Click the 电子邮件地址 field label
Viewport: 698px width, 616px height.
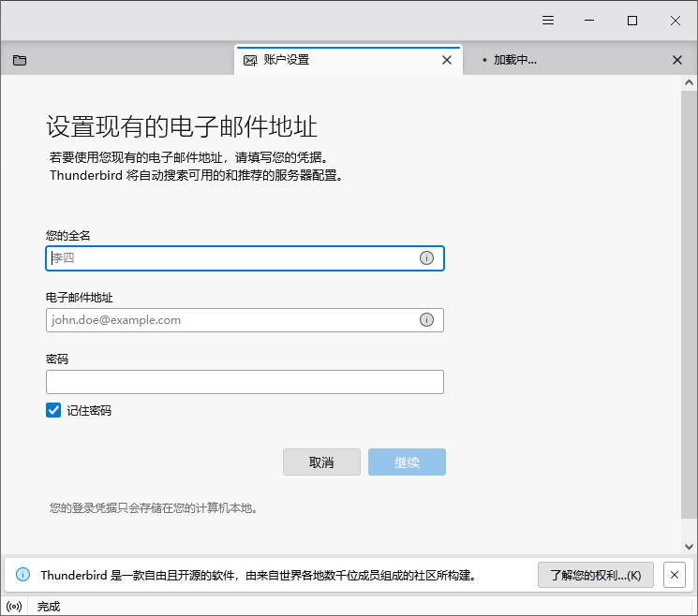[80, 297]
